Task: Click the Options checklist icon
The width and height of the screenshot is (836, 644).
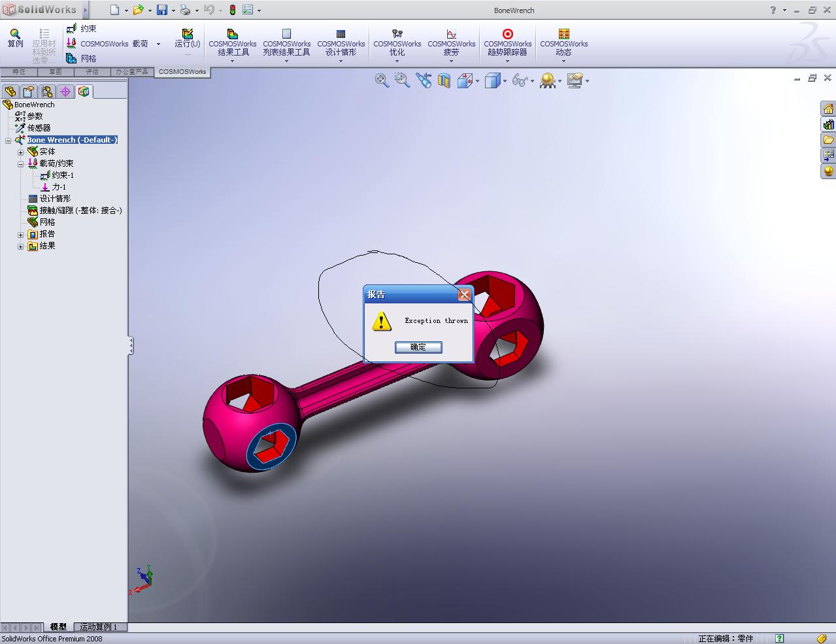Action: coord(248,10)
